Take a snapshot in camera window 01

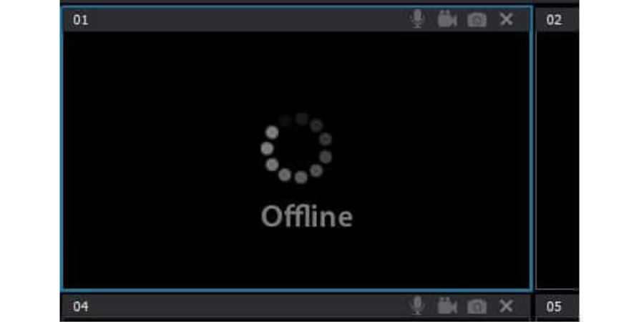(x=477, y=20)
